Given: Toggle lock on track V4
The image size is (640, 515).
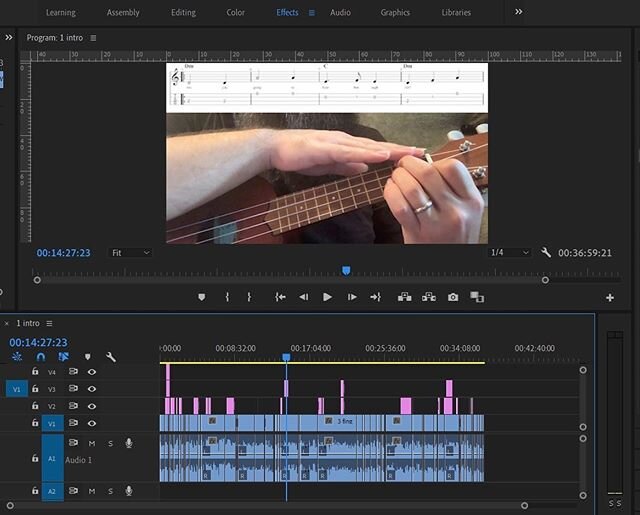Looking at the screenshot, I should pyautogui.click(x=35, y=371).
